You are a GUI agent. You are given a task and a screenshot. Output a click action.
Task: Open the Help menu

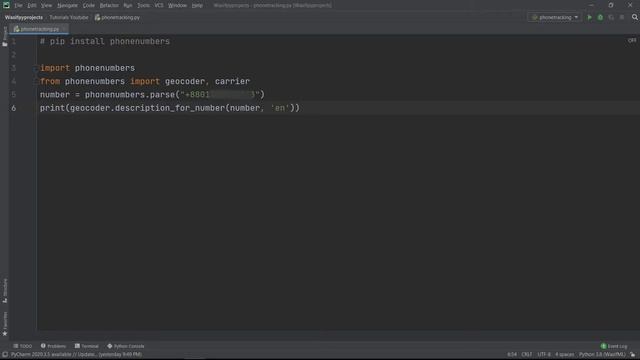[197, 5]
